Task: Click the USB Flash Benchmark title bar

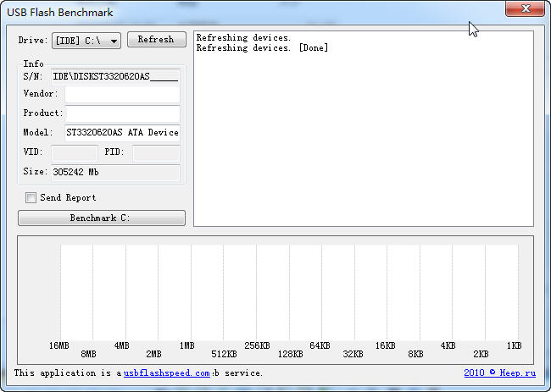Action: pyautogui.click(x=254, y=12)
